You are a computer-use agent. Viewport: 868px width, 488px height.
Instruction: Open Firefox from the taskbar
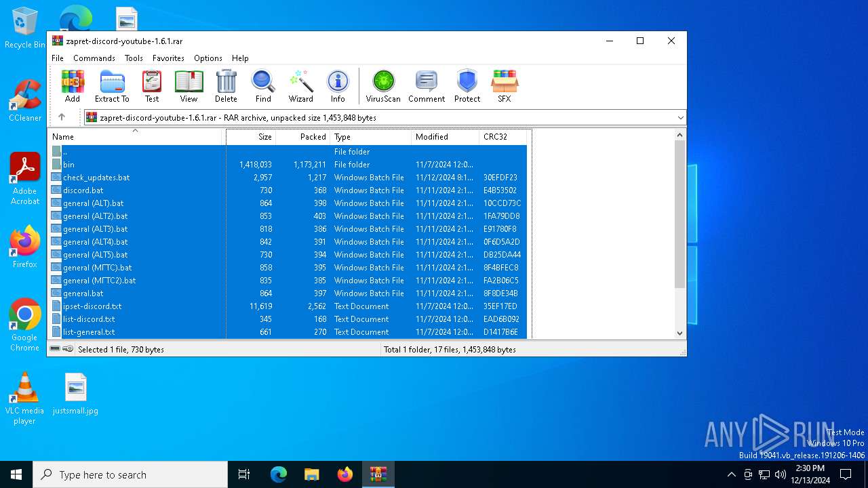(x=345, y=474)
